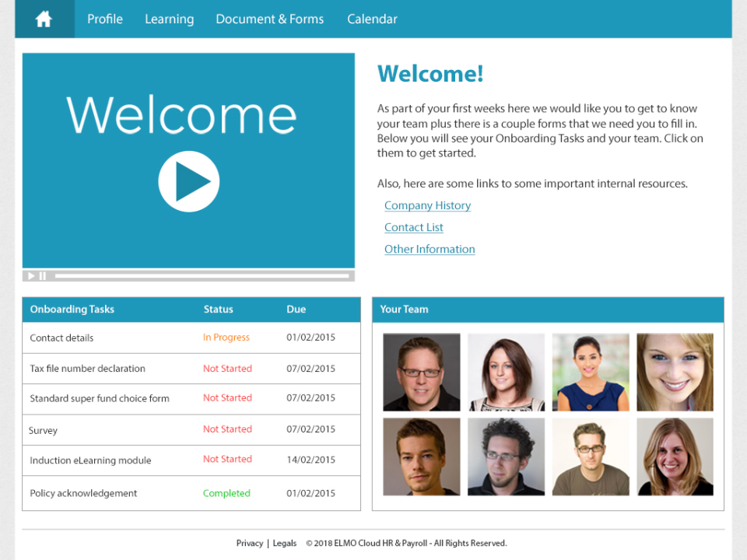
Task: Open the Contact details task
Action: (61, 338)
